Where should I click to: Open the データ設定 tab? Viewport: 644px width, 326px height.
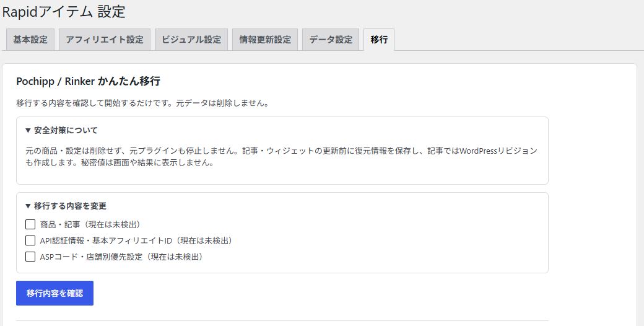coord(331,40)
